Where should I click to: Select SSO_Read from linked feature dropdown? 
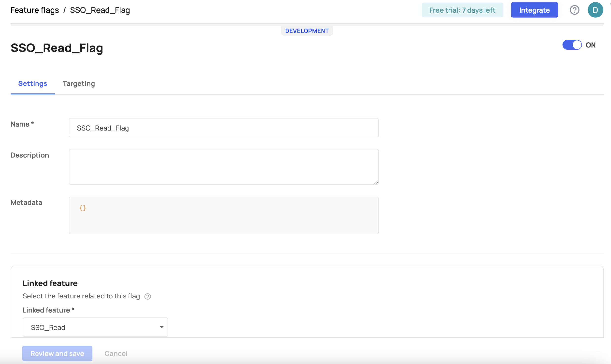click(x=95, y=327)
